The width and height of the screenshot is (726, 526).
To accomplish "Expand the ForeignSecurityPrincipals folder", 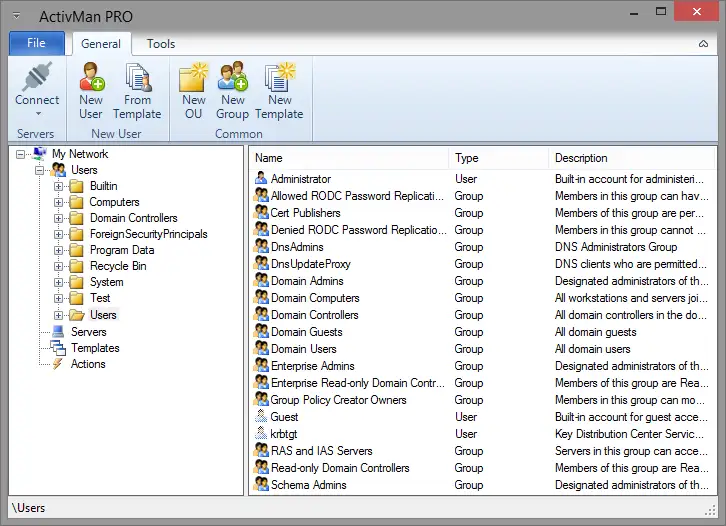I will click(58, 234).
